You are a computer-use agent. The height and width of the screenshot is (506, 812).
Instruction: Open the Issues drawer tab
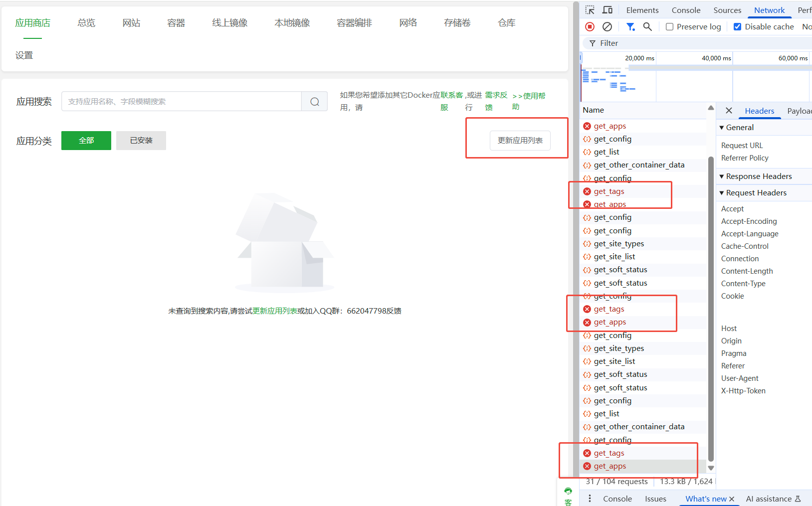click(x=655, y=499)
